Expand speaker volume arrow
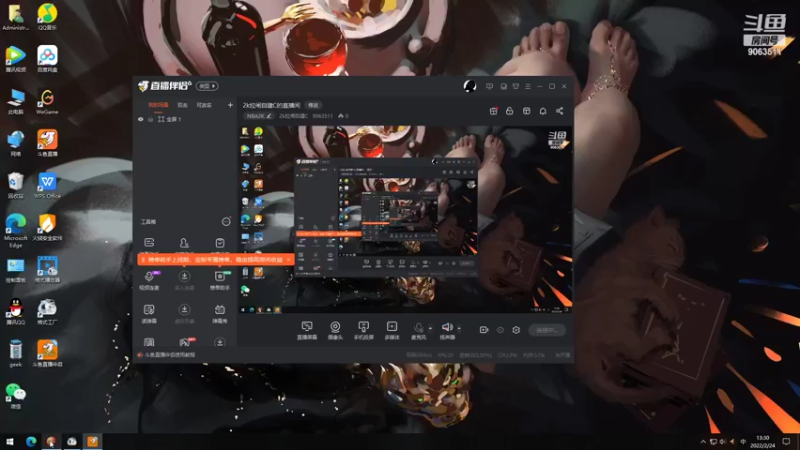800x450 pixels. click(459, 328)
